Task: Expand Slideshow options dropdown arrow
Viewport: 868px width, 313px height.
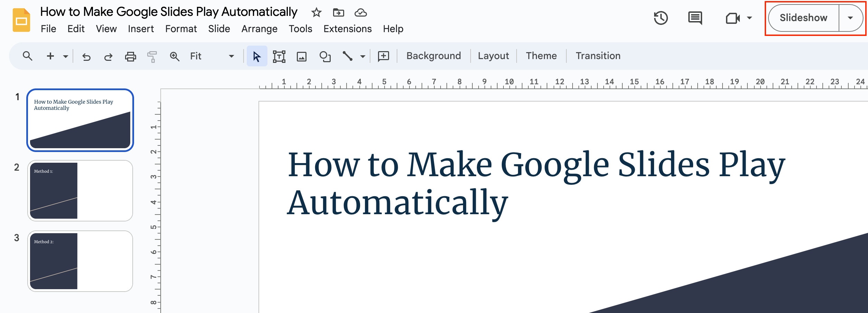Action: click(x=850, y=18)
